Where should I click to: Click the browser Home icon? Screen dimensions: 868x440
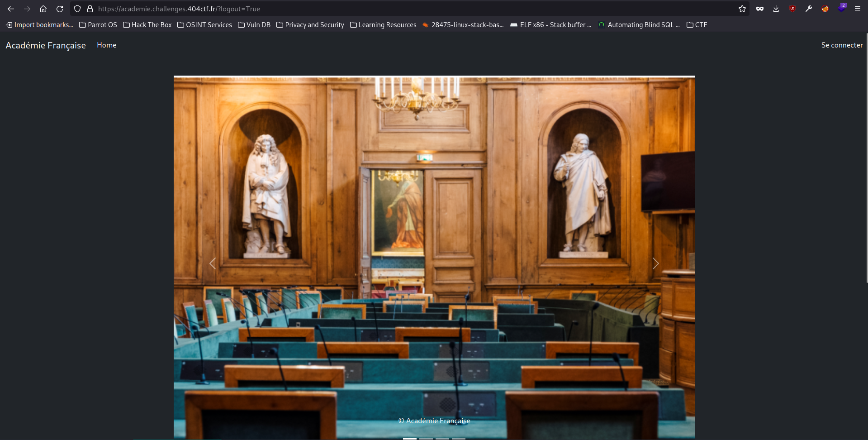pos(43,9)
